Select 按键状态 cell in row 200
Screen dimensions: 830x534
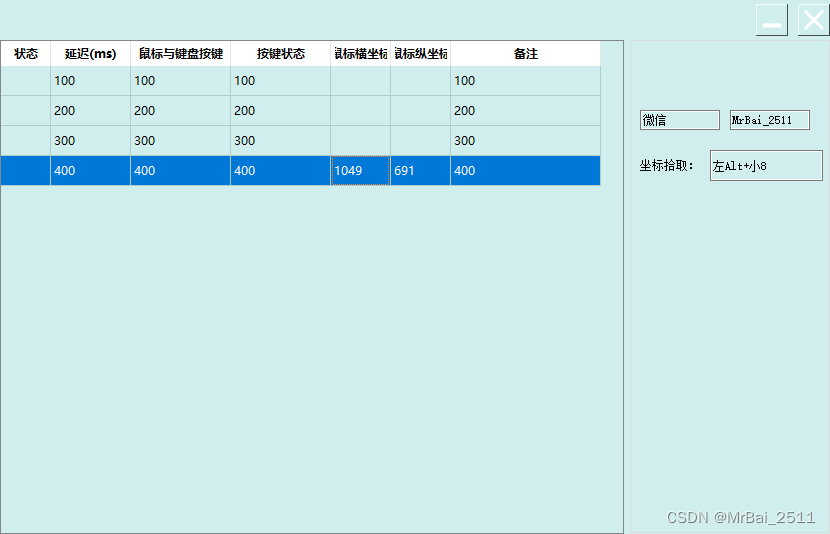[x=281, y=111]
